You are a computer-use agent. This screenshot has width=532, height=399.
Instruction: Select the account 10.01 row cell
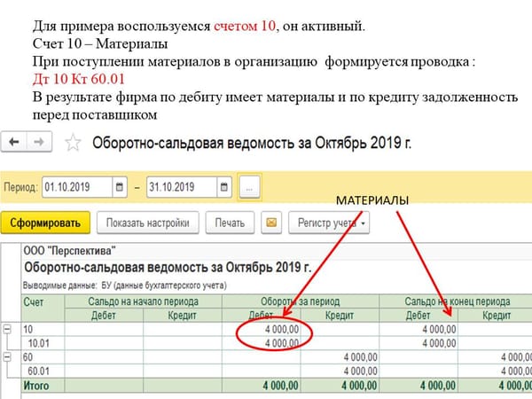coord(40,343)
